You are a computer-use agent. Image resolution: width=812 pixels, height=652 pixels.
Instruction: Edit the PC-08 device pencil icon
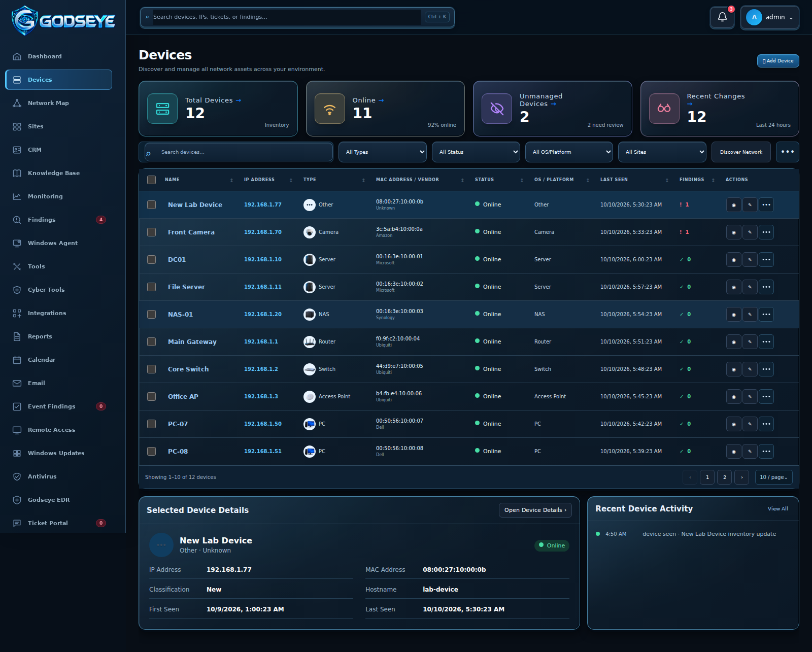[x=750, y=452]
